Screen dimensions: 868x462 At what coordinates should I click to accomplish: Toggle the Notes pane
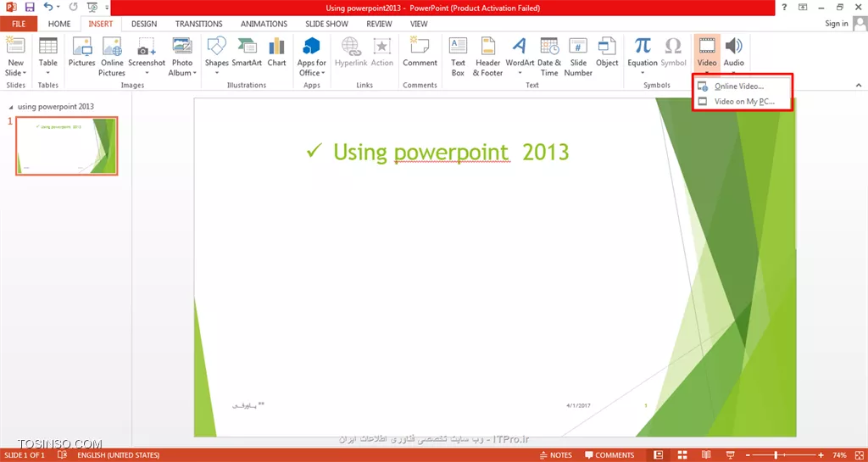click(556, 455)
